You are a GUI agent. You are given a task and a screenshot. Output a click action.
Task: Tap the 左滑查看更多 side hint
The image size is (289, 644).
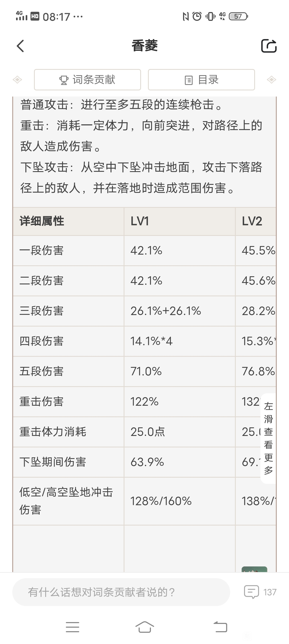tap(268, 438)
